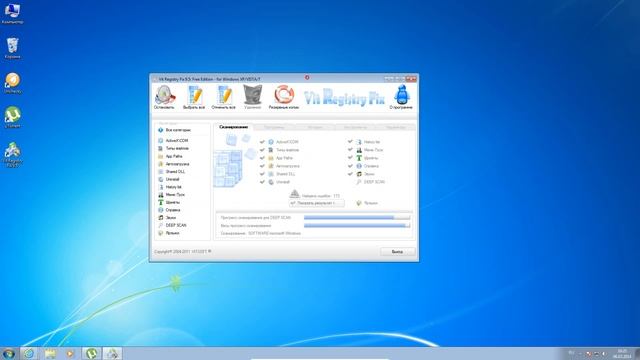Screen dimensions: 640x360
Task: Open the Показать результат dropdown button
Action: pos(316,203)
